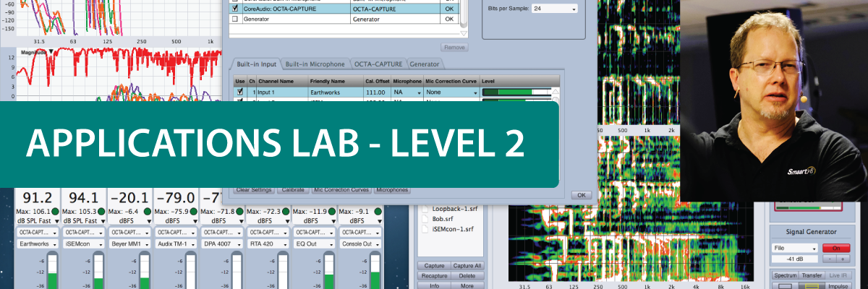The width and height of the screenshot is (868, 289).
Task: Open Signal Generator File type dropdown
Action: click(793, 248)
